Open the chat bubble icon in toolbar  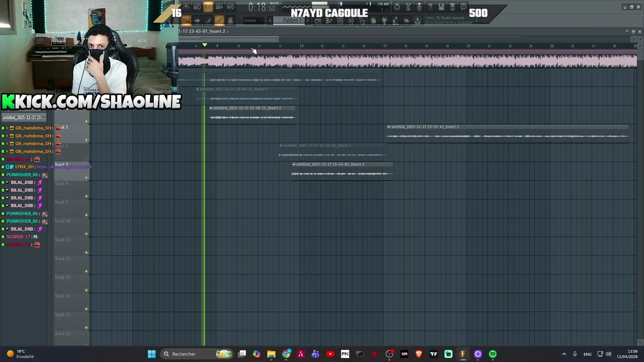click(x=463, y=7)
